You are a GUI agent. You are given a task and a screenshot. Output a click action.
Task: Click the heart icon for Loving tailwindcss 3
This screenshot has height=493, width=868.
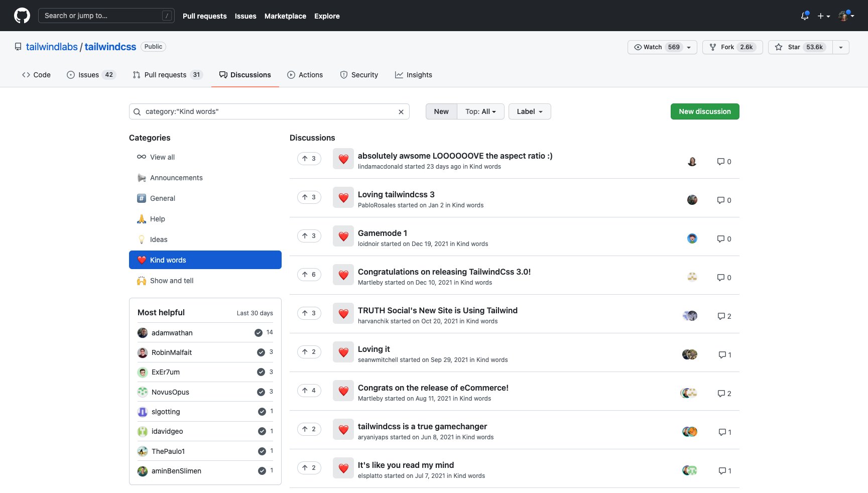343,198
